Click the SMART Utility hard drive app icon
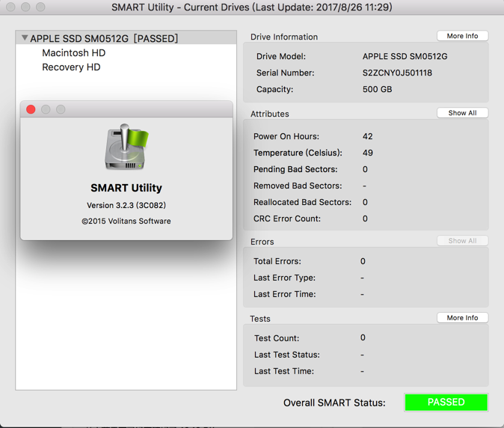The height and width of the screenshot is (428, 504). 126,147
